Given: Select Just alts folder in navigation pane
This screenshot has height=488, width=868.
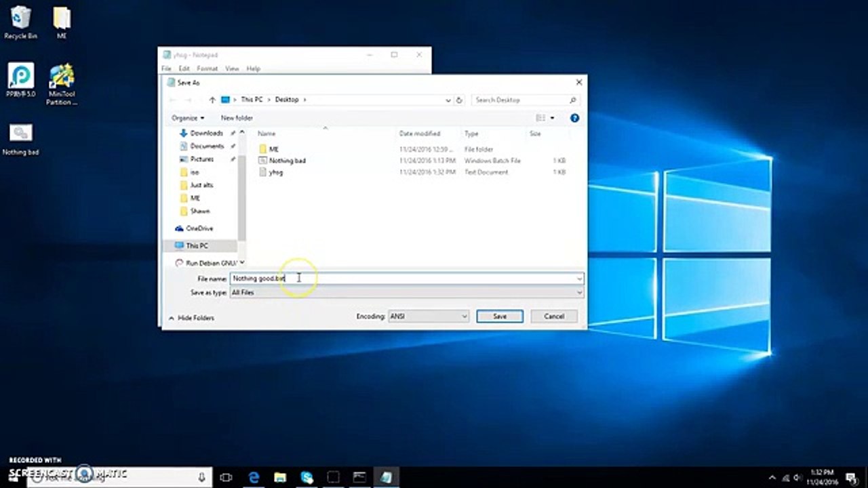Looking at the screenshot, I should pos(201,185).
